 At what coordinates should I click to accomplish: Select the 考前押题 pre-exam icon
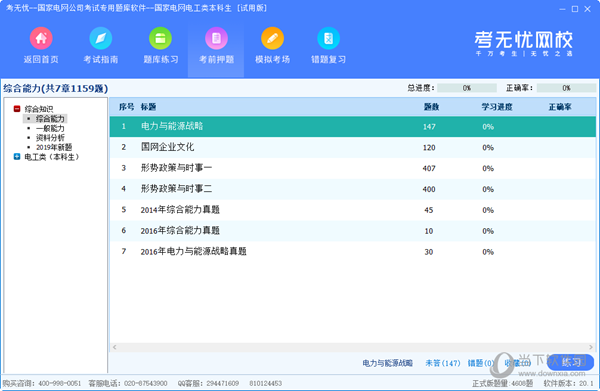coord(216,38)
